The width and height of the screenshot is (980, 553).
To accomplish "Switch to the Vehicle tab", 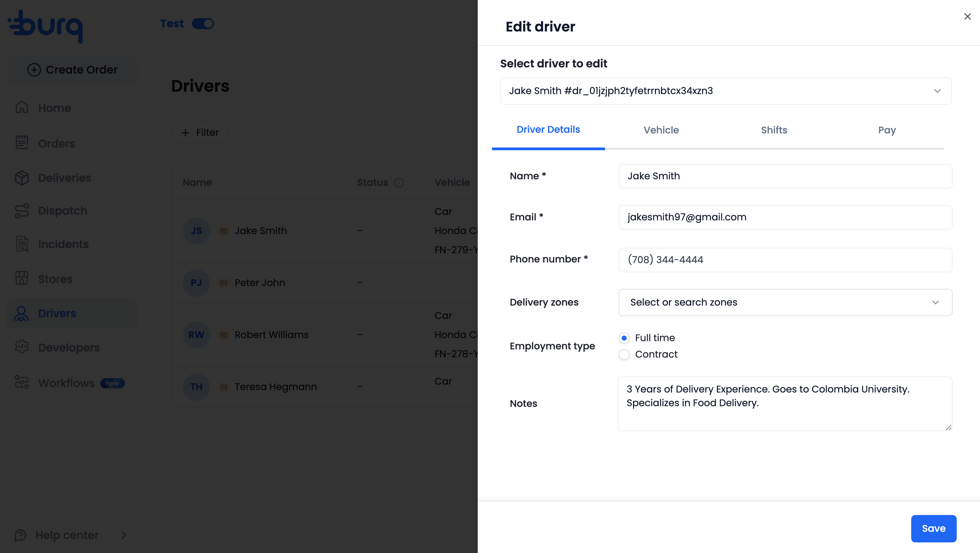I will point(661,130).
